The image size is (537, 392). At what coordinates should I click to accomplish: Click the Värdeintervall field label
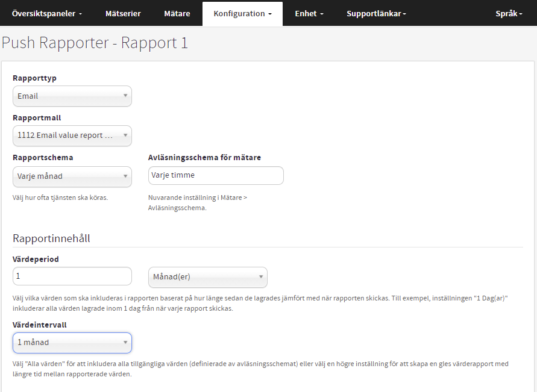click(39, 325)
